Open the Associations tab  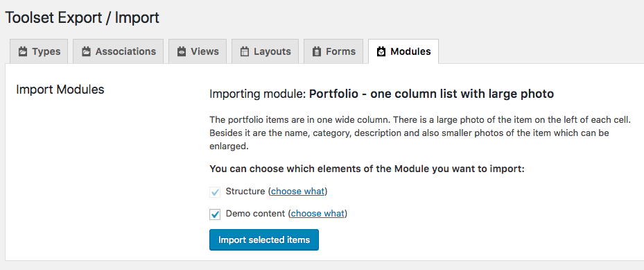tap(119, 51)
